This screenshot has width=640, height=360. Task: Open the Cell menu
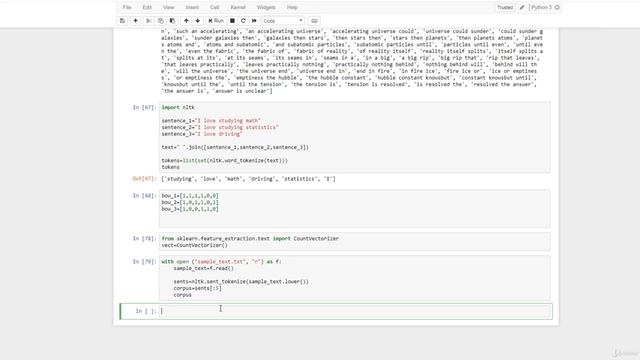214,7
